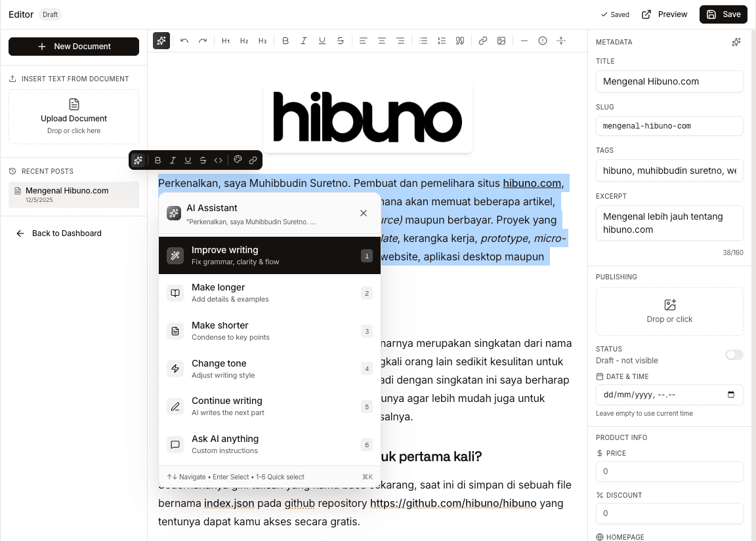Undo the last change
756x541 pixels.
(x=184, y=41)
